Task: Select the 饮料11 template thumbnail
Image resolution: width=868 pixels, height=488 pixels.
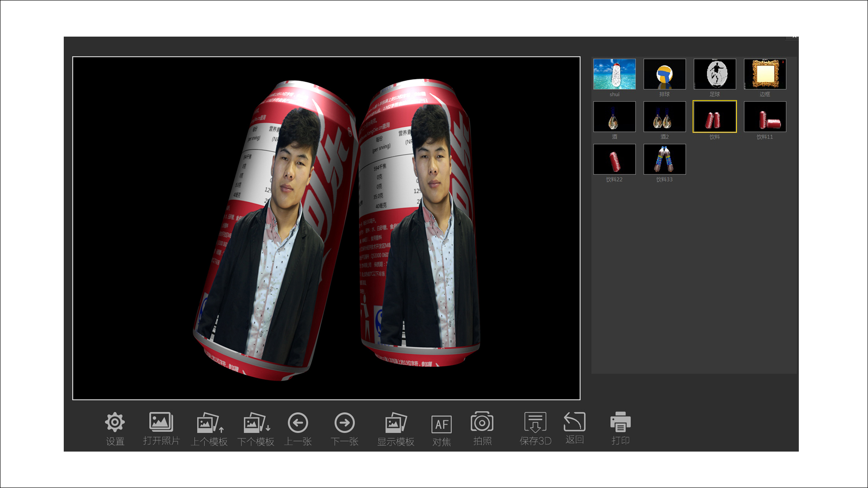Action: click(765, 117)
